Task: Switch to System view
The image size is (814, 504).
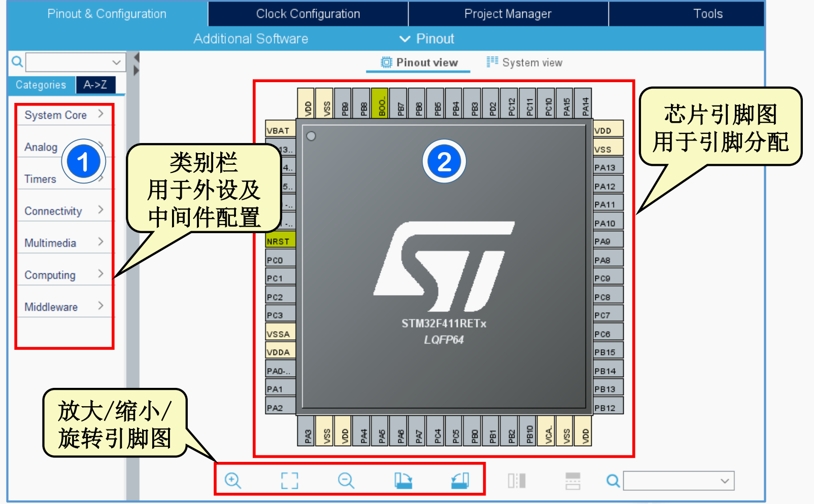Action: pos(524,62)
